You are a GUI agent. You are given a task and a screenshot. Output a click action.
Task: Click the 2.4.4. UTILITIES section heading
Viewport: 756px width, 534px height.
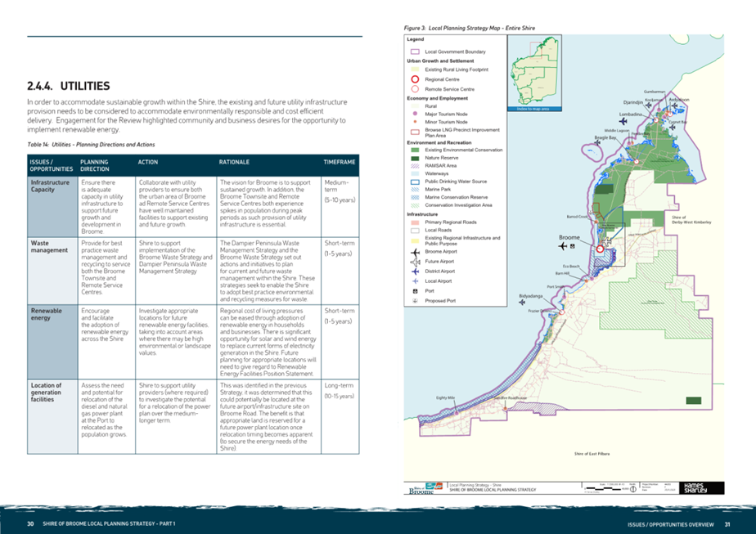pyautogui.click(x=69, y=86)
